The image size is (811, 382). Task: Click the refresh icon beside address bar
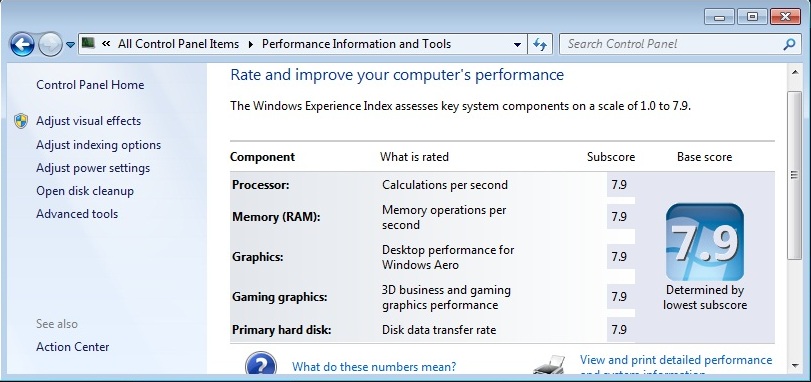tap(540, 44)
